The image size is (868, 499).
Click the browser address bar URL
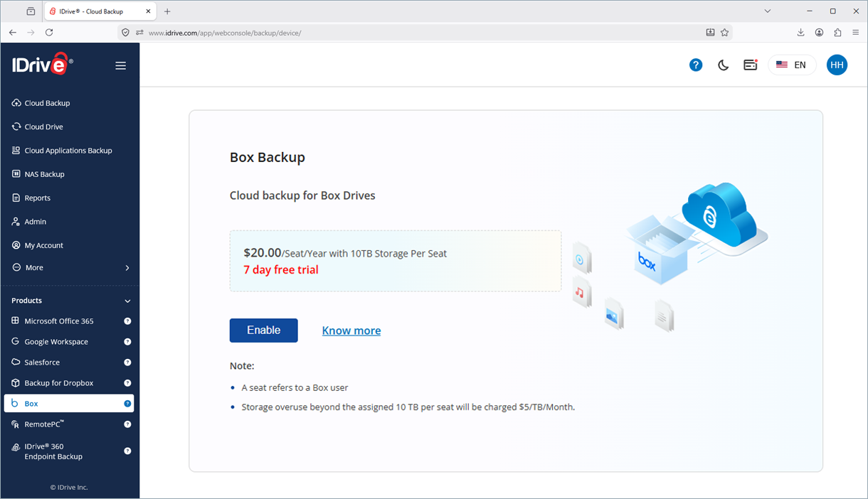(x=225, y=33)
